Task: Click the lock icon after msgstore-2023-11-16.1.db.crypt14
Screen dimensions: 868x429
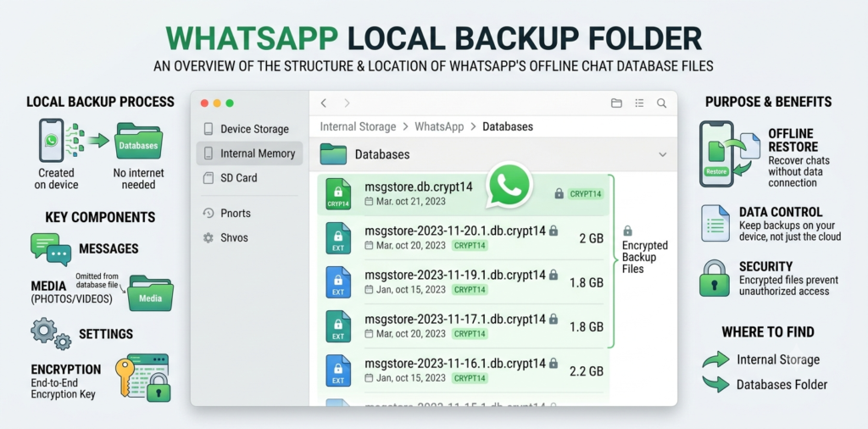Action: coord(553,363)
